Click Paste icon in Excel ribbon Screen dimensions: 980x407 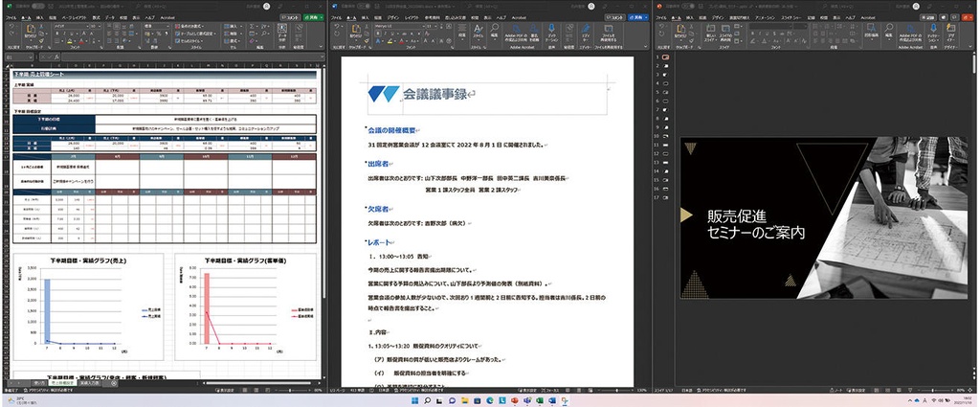pyautogui.click(x=30, y=30)
